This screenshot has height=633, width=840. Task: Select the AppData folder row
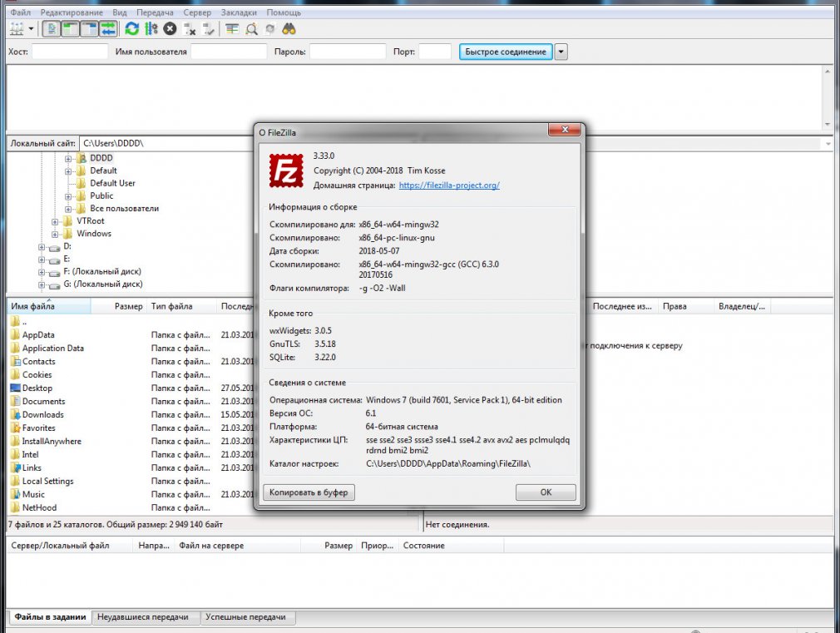click(x=131, y=334)
